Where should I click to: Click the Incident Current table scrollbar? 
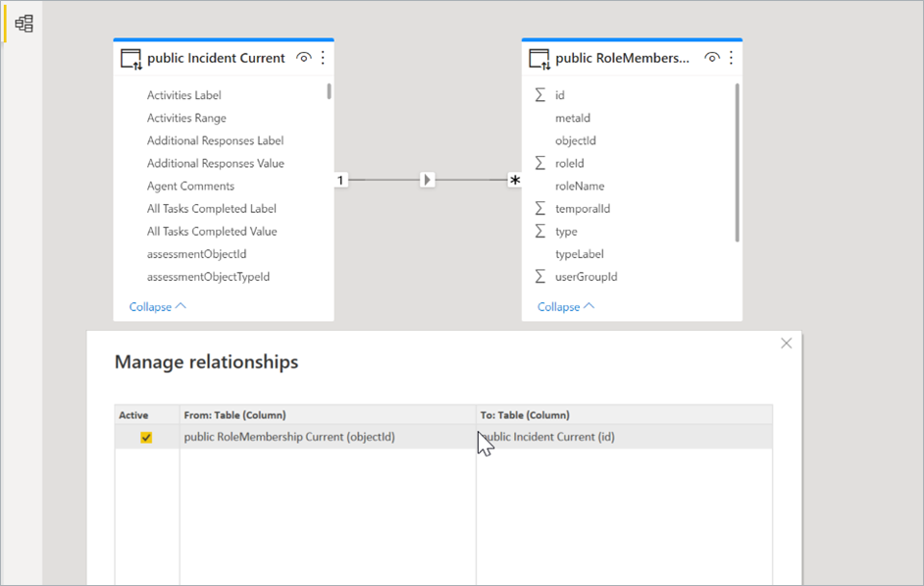click(x=329, y=91)
